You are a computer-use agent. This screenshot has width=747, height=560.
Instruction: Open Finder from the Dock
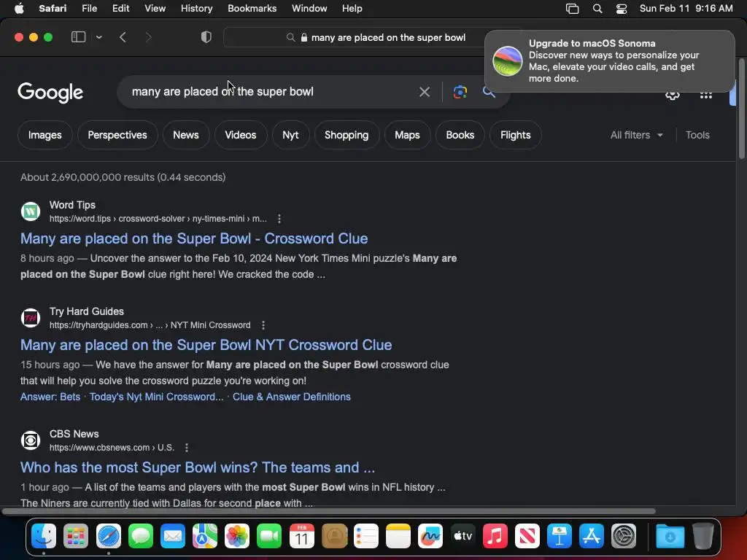click(43, 536)
